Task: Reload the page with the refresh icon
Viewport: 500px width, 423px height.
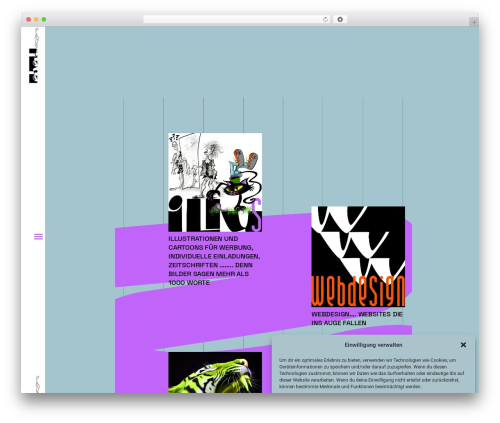Action: 325,20
